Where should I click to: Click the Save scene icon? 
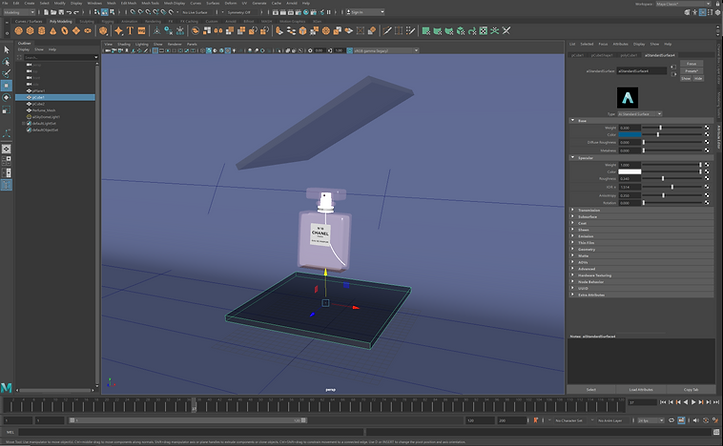[x=61, y=12]
